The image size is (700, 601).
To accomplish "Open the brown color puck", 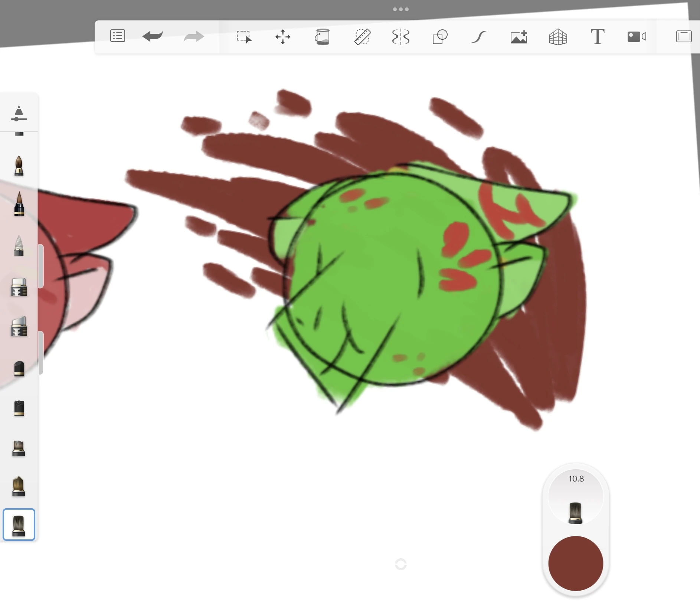I will tap(576, 563).
